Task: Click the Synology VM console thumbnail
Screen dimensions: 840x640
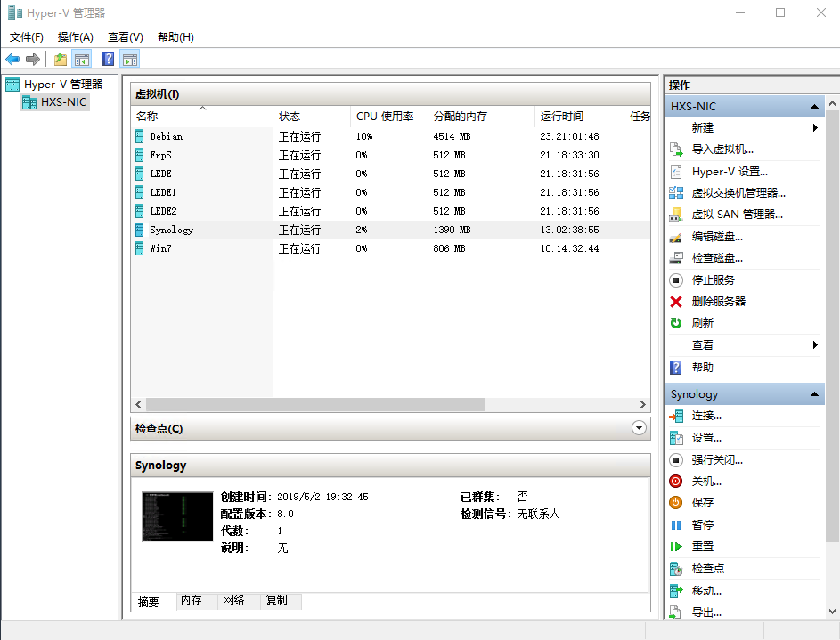Action: click(x=177, y=516)
